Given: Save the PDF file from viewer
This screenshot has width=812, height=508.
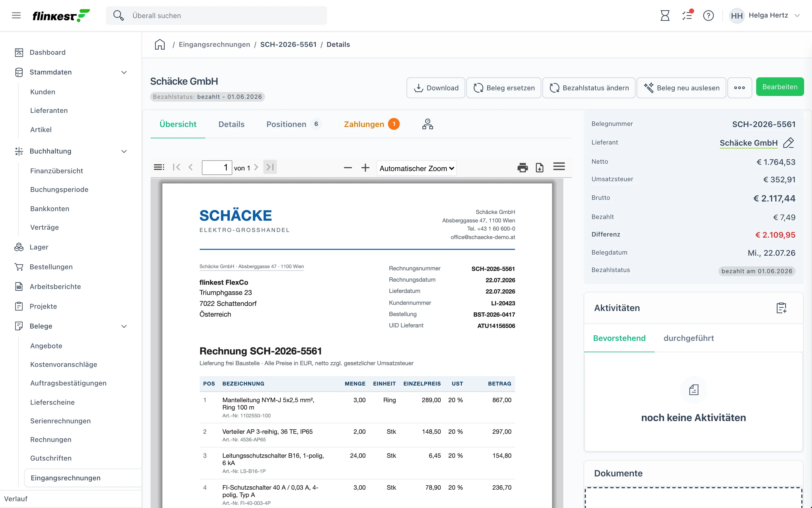Looking at the screenshot, I should click(540, 167).
